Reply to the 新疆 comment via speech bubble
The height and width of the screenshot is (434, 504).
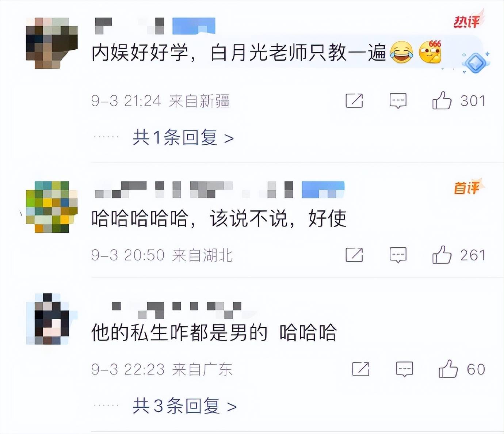click(398, 101)
